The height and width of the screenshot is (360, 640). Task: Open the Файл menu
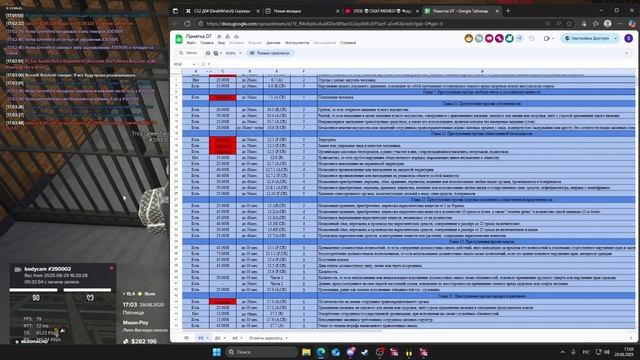[x=191, y=42]
